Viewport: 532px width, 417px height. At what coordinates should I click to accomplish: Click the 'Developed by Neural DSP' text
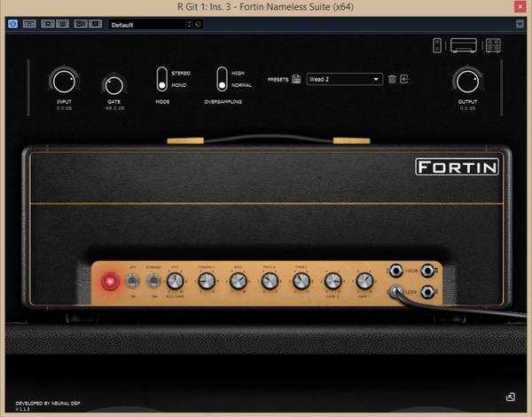(48, 403)
